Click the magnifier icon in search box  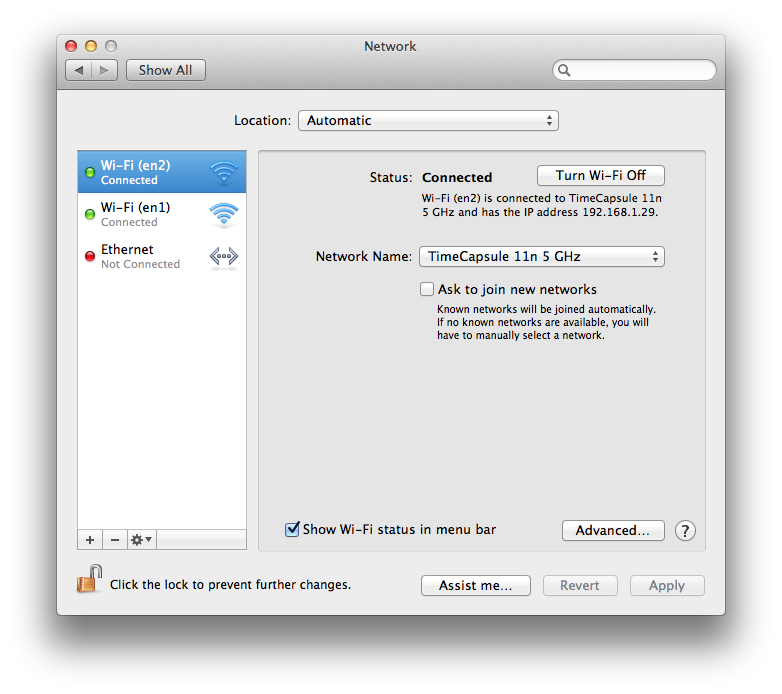click(565, 70)
